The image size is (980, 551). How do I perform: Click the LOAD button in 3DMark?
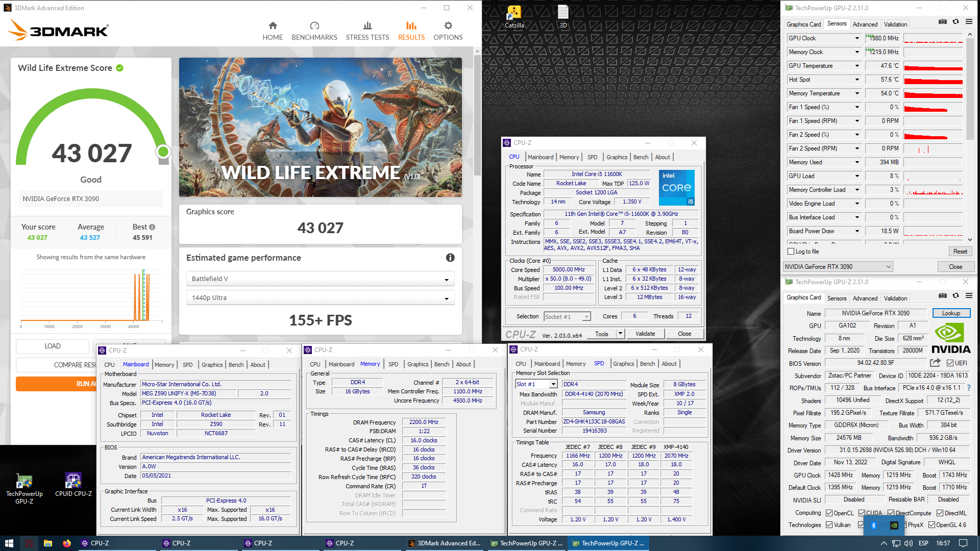(53, 346)
